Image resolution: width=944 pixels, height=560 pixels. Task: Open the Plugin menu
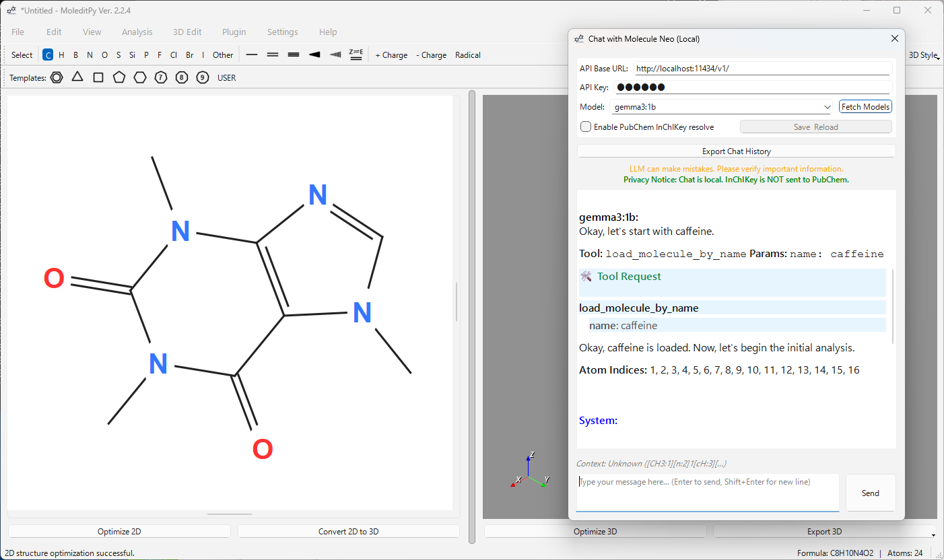pos(234,32)
